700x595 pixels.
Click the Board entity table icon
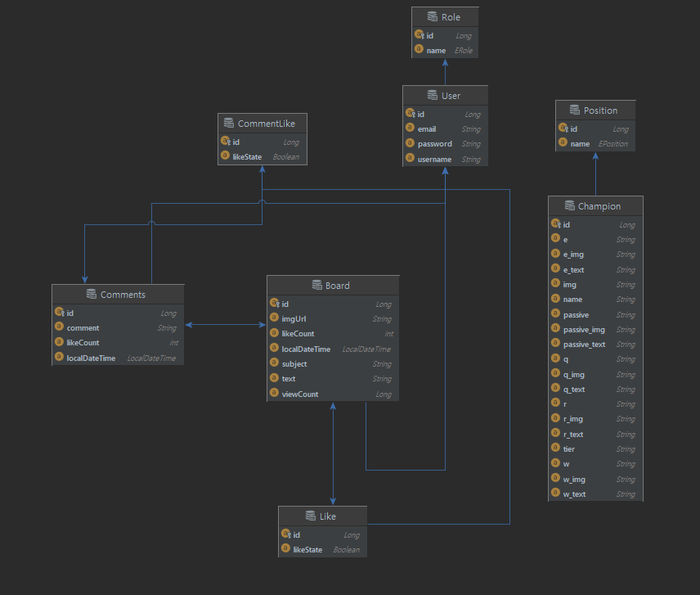click(317, 285)
